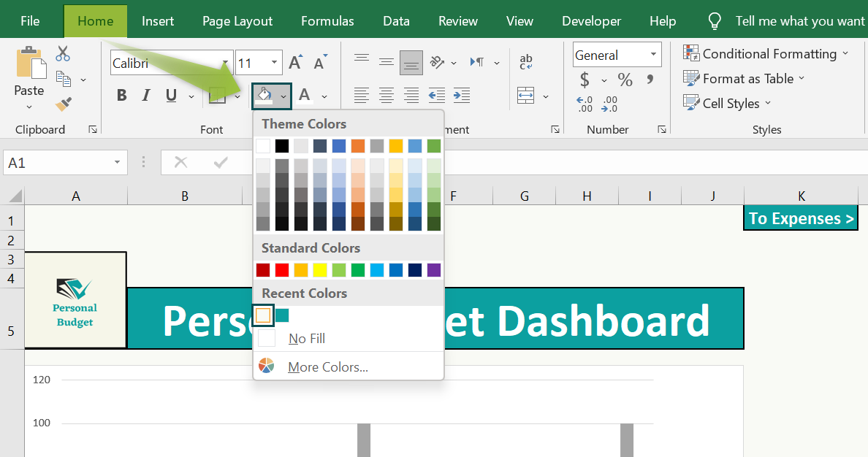Screen dimensions: 868x457
Task: Open Format as Table menu
Action: tap(744, 79)
